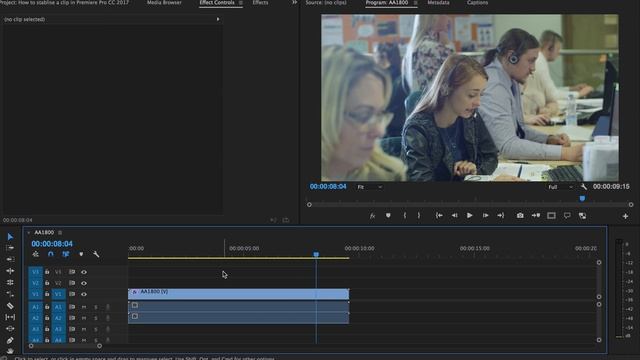
Task: Hide the V1 track output eye
Action: [84, 294]
